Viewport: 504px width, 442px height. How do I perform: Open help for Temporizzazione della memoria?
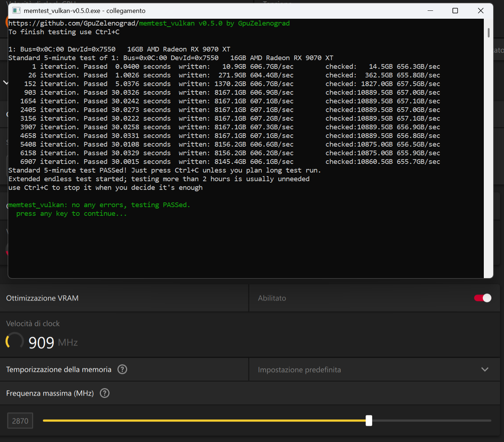[122, 369]
